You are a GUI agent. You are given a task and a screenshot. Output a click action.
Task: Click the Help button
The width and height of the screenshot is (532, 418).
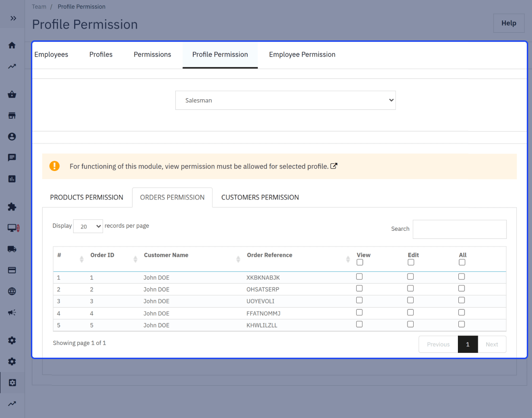[x=509, y=23]
